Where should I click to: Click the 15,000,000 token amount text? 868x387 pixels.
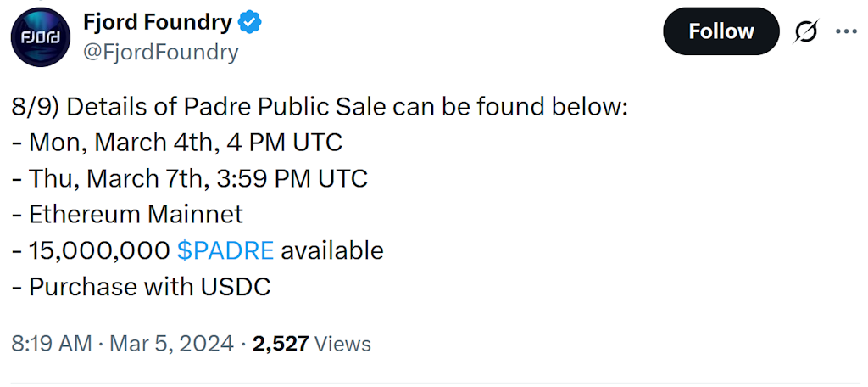point(99,250)
